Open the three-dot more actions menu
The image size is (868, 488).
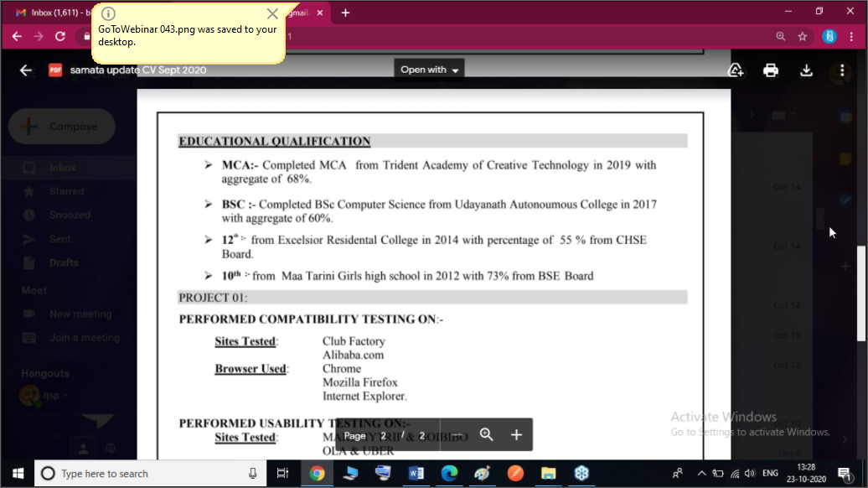(842, 70)
